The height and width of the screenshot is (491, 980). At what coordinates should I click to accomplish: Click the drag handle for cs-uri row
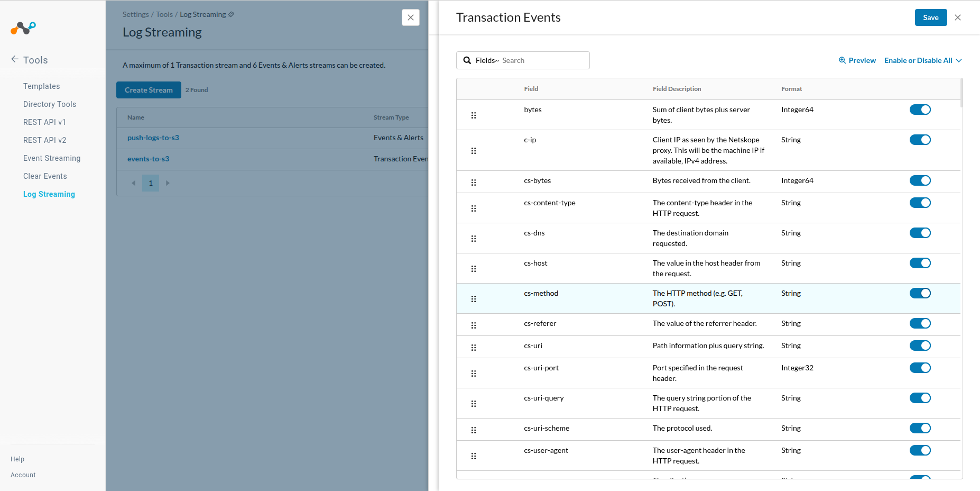[x=474, y=348]
